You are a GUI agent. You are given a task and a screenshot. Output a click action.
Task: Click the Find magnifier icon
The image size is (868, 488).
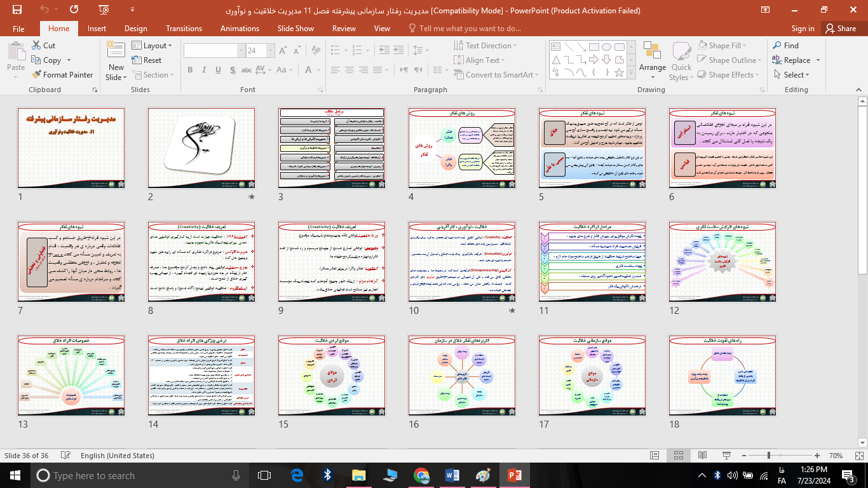coord(777,46)
